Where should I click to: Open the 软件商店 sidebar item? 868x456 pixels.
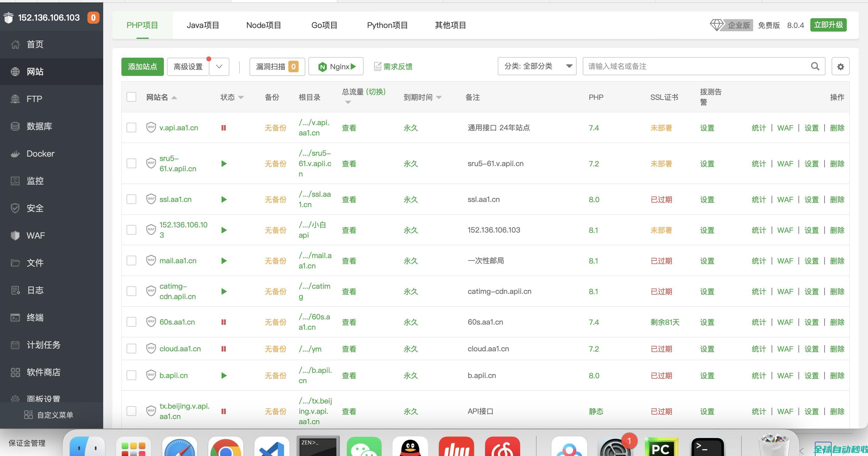pyautogui.click(x=43, y=372)
